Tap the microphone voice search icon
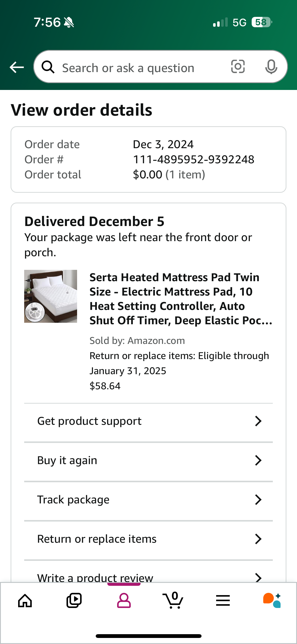 tap(271, 67)
